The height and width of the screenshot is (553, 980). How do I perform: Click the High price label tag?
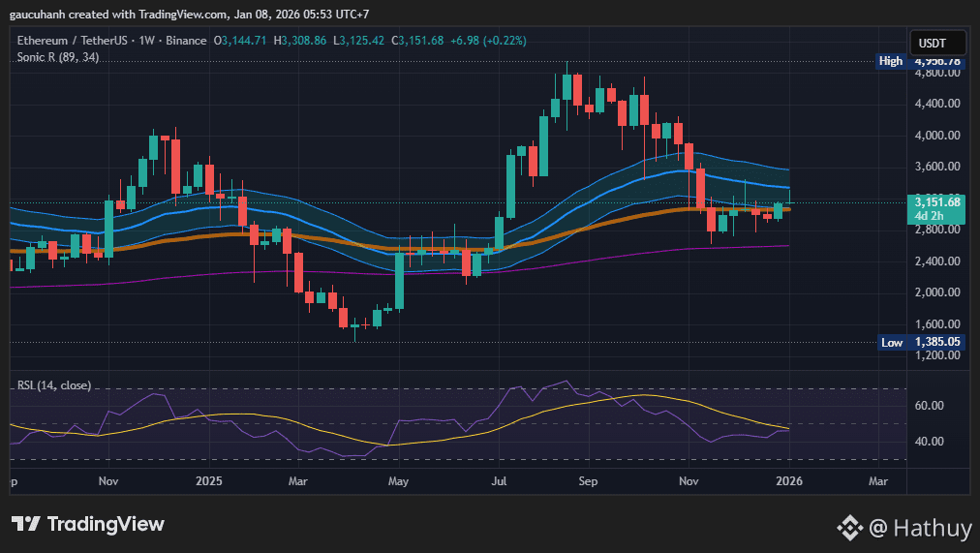click(891, 61)
